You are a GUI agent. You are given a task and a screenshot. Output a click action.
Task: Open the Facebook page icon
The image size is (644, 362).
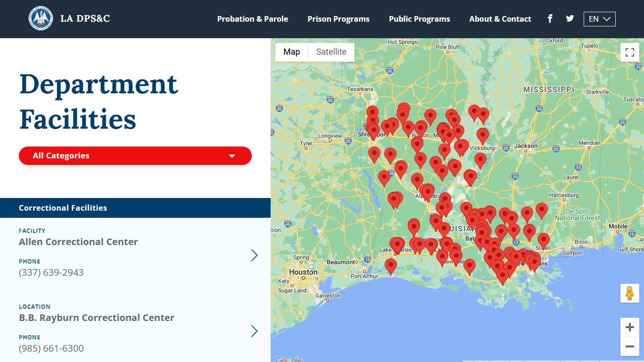click(x=550, y=19)
